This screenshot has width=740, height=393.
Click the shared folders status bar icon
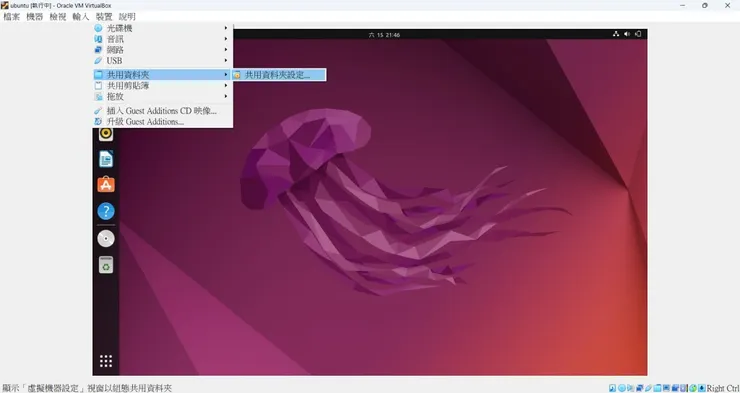click(657, 388)
